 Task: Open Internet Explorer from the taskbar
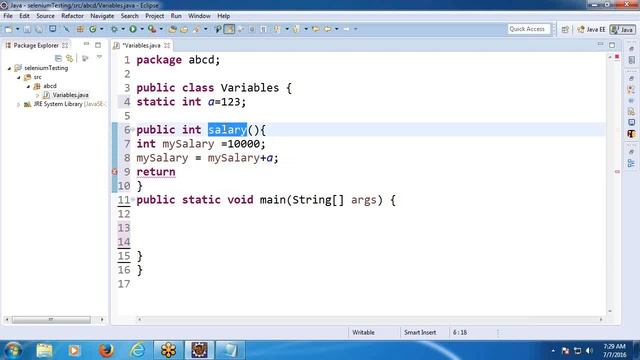[138, 350]
